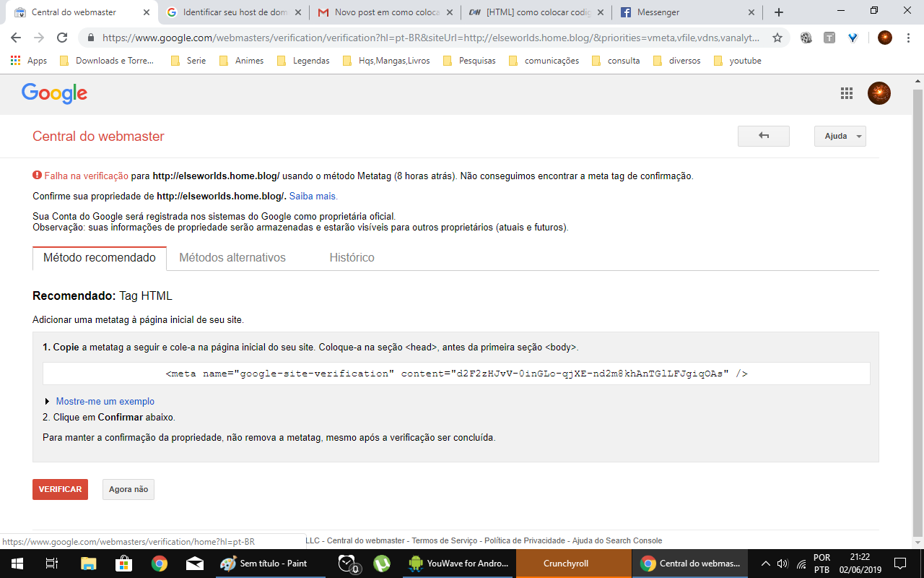Image resolution: width=924 pixels, height=578 pixels.
Task: Open the 'Hqs,Mangas,Livros' bookmark folder
Action: click(386, 61)
